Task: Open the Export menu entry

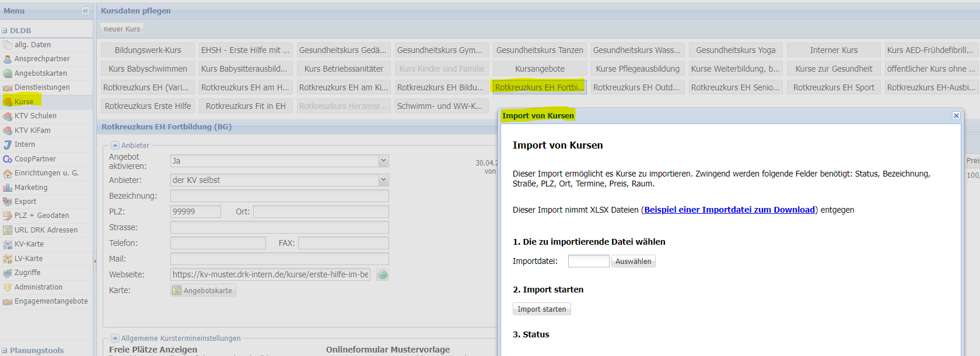Action: 25,202
